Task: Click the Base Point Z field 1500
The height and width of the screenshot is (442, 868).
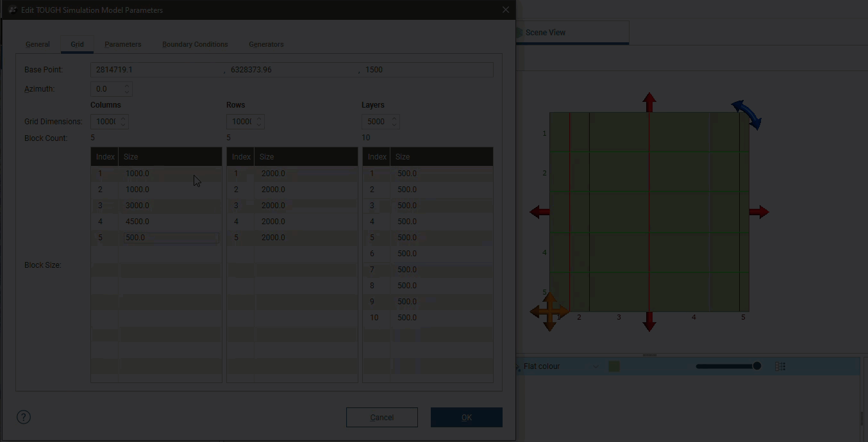Action: 428,69
